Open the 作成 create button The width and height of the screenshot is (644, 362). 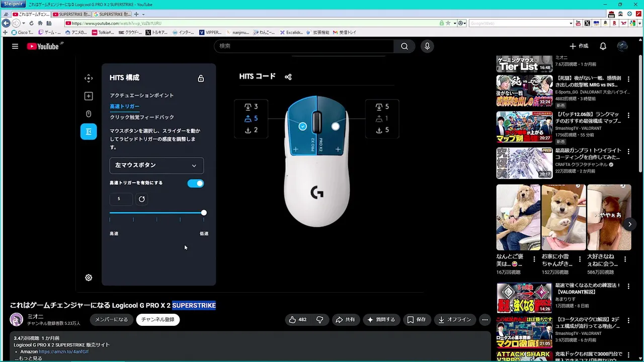click(x=579, y=46)
